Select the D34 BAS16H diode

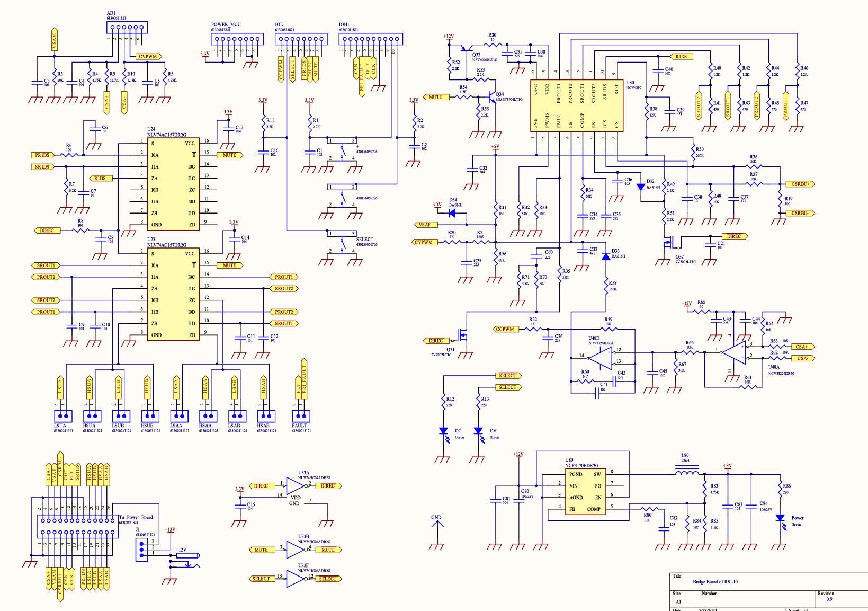click(453, 213)
